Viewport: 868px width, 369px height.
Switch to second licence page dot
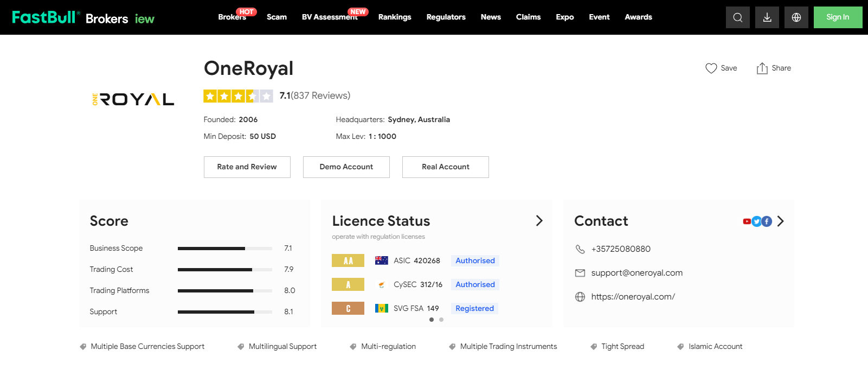[441, 320]
